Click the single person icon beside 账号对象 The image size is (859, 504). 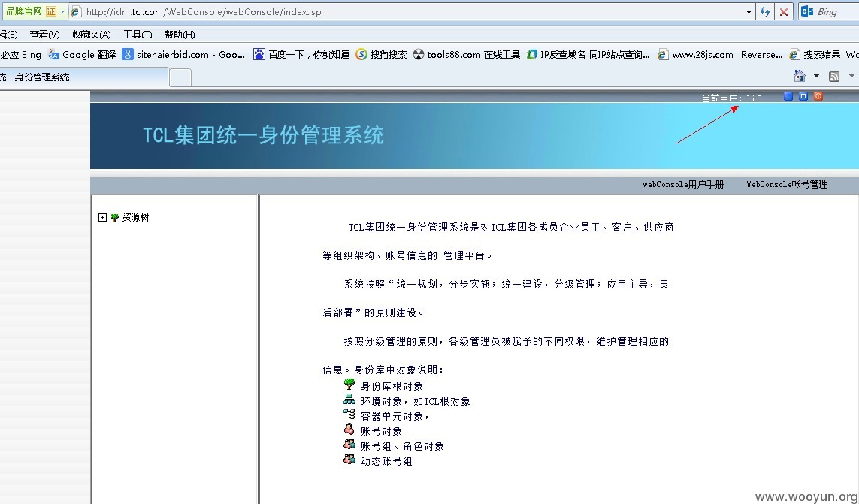pyautogui.click(x=349, y=429)
